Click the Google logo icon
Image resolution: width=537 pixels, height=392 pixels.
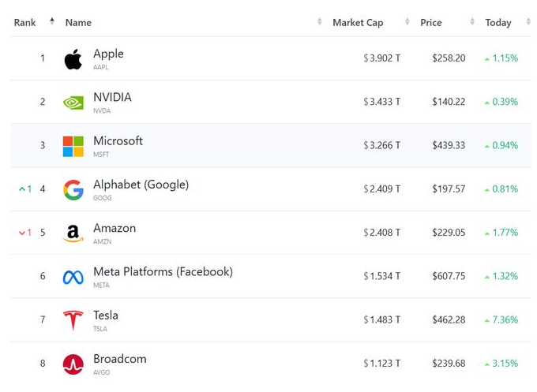(x=73, y=190)
